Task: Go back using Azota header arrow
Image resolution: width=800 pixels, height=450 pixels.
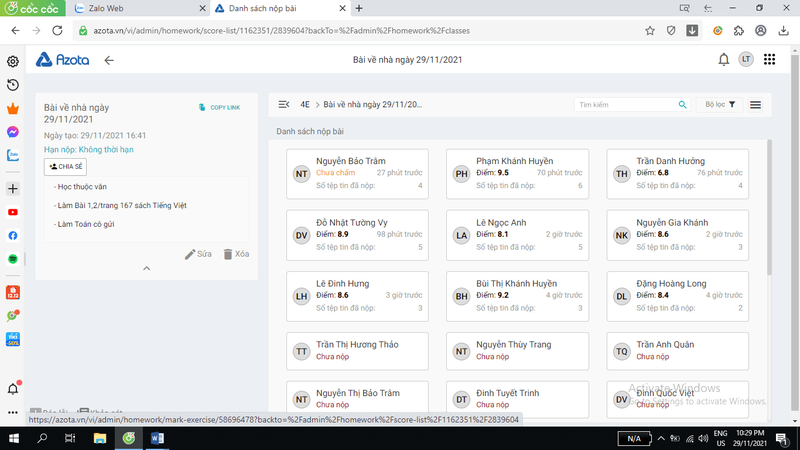Action: pyautogui.click(x=109, y=60)
